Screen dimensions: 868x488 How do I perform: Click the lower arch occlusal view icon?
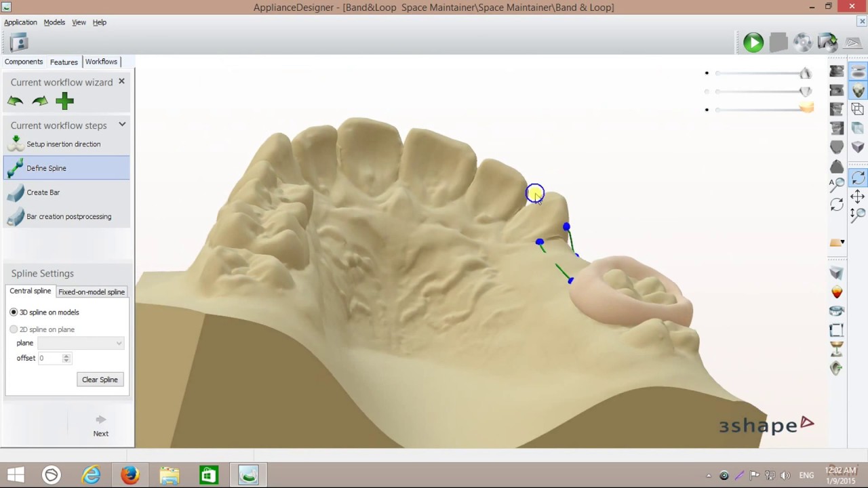[837, 167]
